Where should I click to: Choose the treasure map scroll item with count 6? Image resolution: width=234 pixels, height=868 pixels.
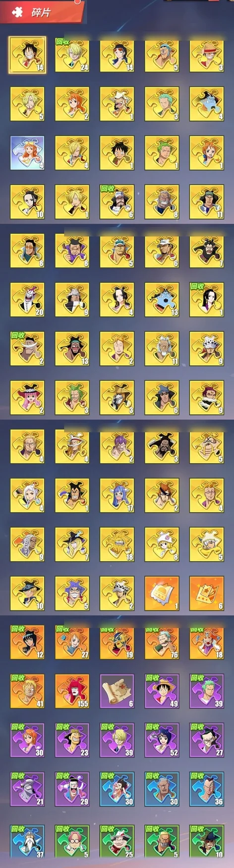point(117,691)
